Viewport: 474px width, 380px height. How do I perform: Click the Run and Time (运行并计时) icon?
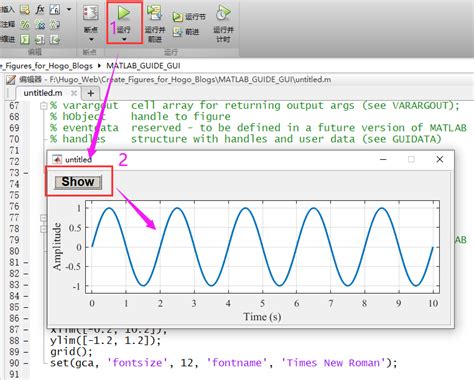point(223,13)
